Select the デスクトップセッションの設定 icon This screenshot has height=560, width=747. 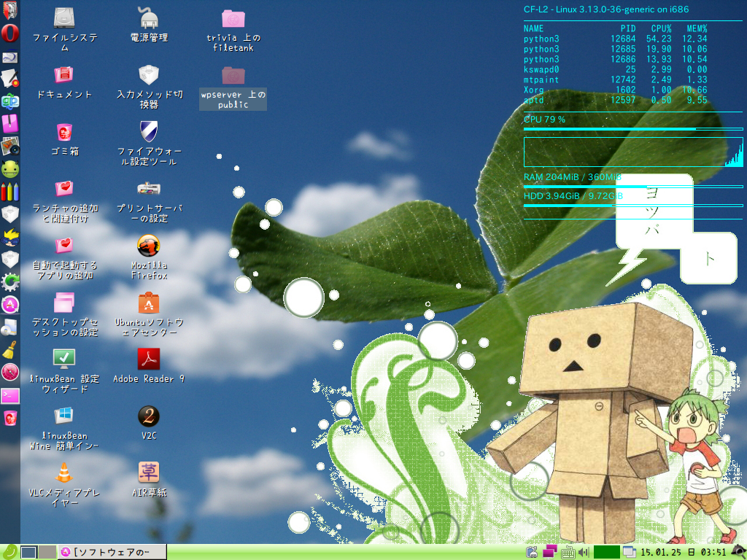point(65,315)
